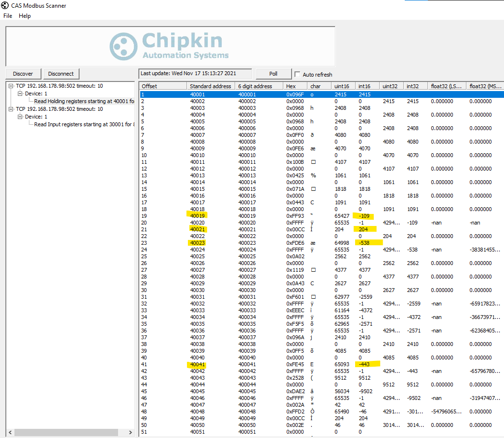Open the File menu
504x438 pixels.
pos(8,16)
